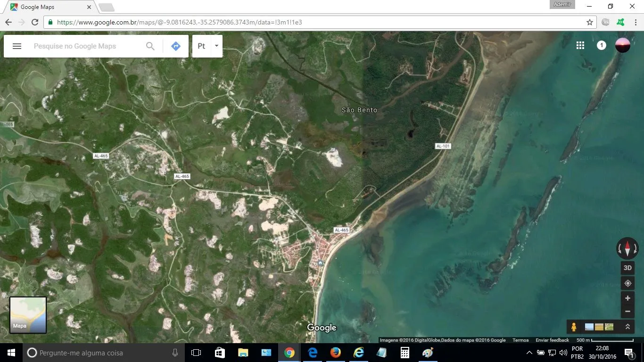Go back in Chrome

click(x=8, y=22)
